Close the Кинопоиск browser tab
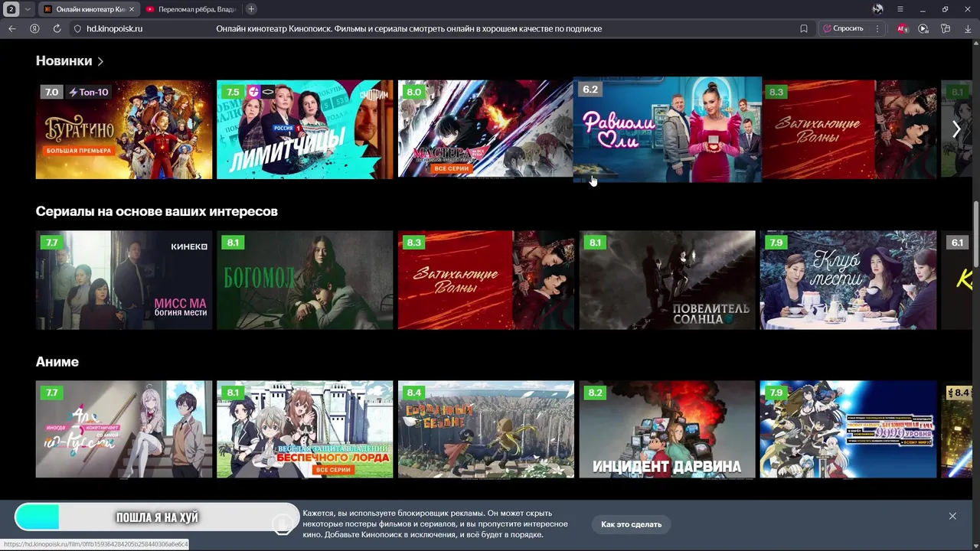 pos(131,9)
